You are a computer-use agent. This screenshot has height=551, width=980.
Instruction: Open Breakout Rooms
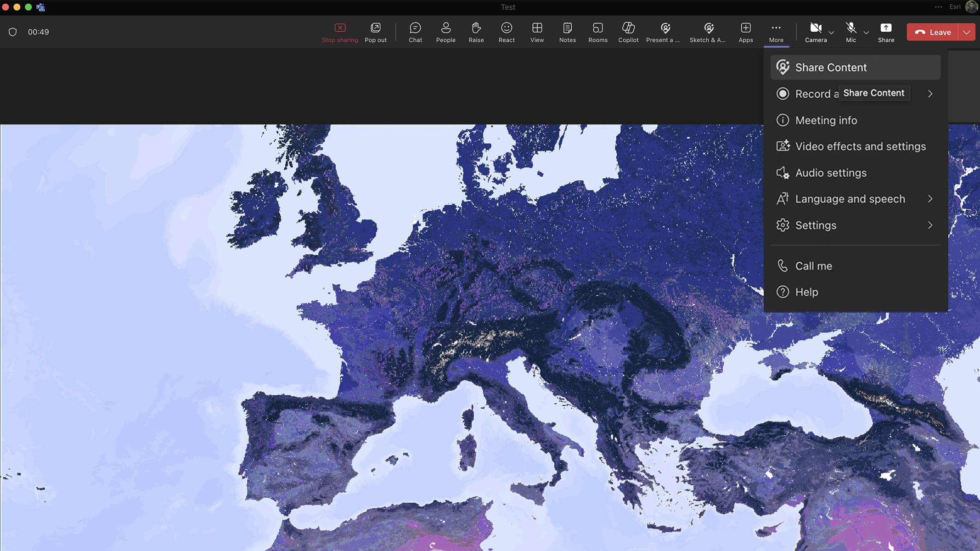pos(597,32)
